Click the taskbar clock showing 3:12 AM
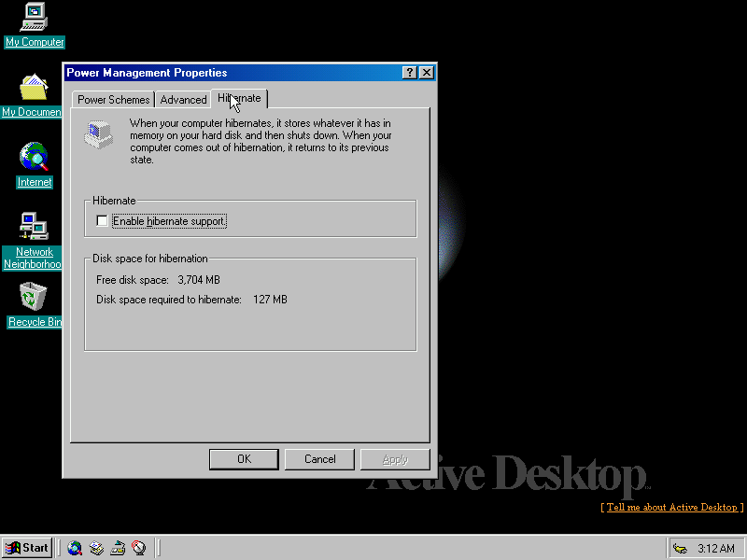 point(716,548)
